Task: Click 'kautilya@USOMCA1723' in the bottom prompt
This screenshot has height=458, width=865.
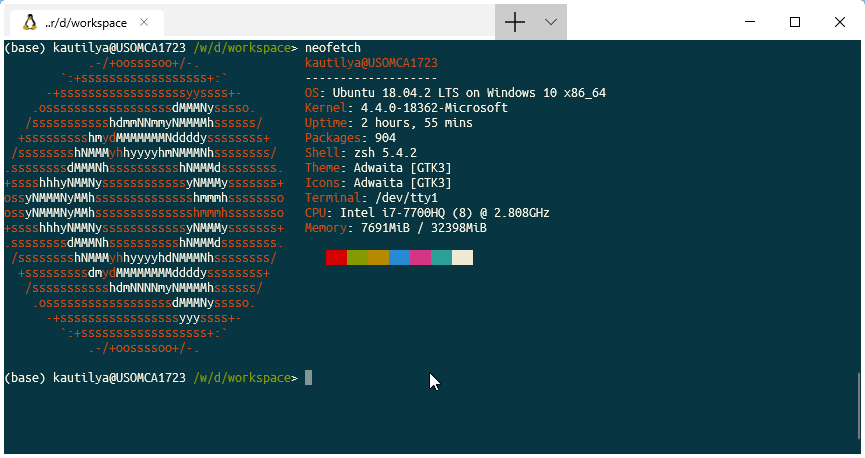Action: [119, 377]
